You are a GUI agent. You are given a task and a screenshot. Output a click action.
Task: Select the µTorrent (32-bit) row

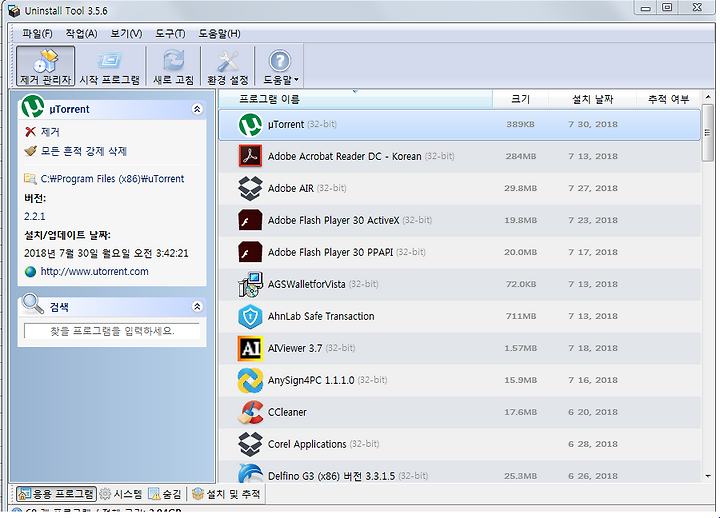[460, 124]
